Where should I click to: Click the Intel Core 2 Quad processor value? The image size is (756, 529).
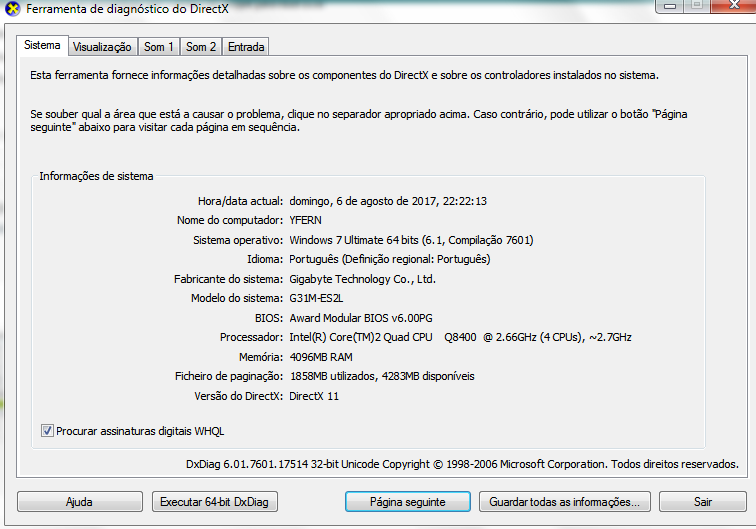(460, 337)
